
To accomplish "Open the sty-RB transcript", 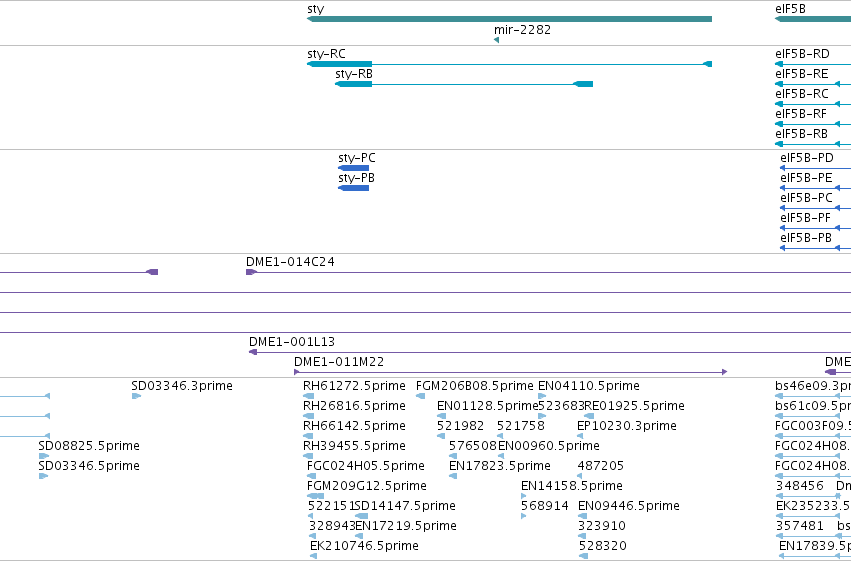I will tap(464, 84).
